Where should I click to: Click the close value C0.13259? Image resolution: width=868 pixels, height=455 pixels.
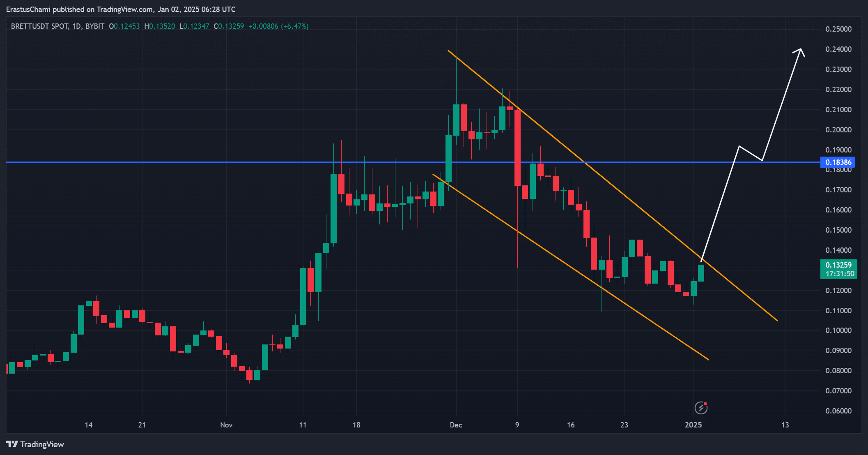(229, 26)
